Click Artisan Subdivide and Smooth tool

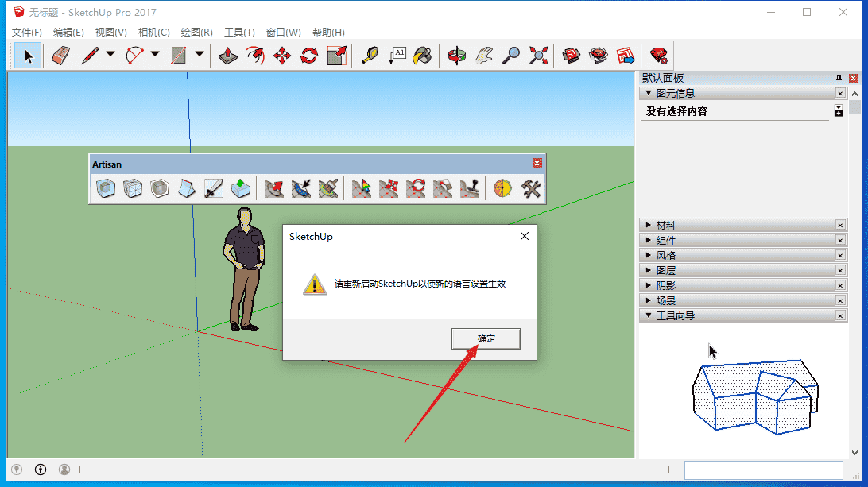[105, 189]
